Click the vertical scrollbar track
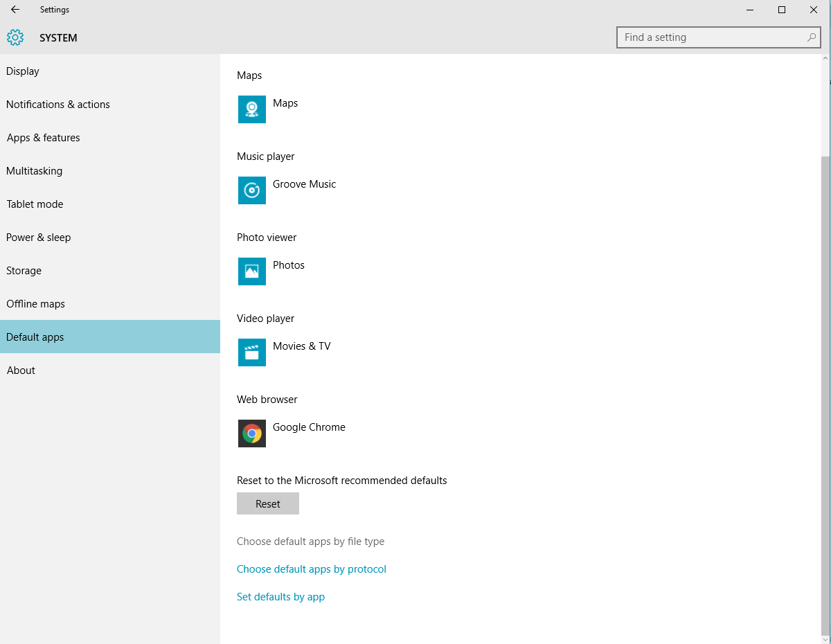 coord(825,346)
